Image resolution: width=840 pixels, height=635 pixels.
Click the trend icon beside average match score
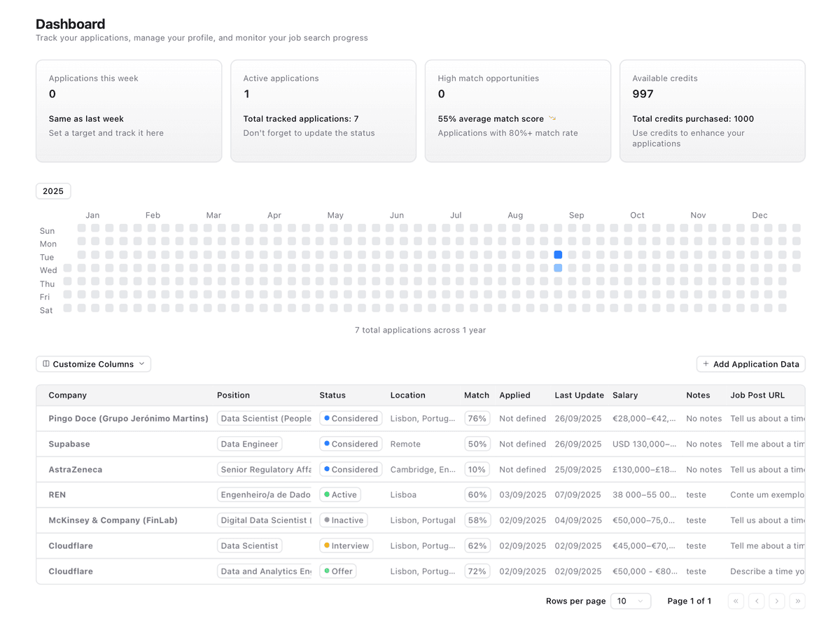[x=552, y=119]
